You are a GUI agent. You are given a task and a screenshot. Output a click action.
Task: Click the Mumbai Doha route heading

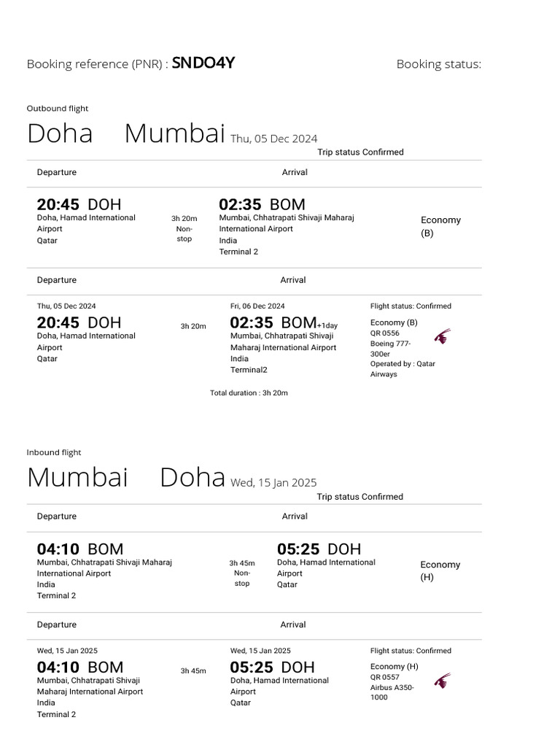(125, 478)
